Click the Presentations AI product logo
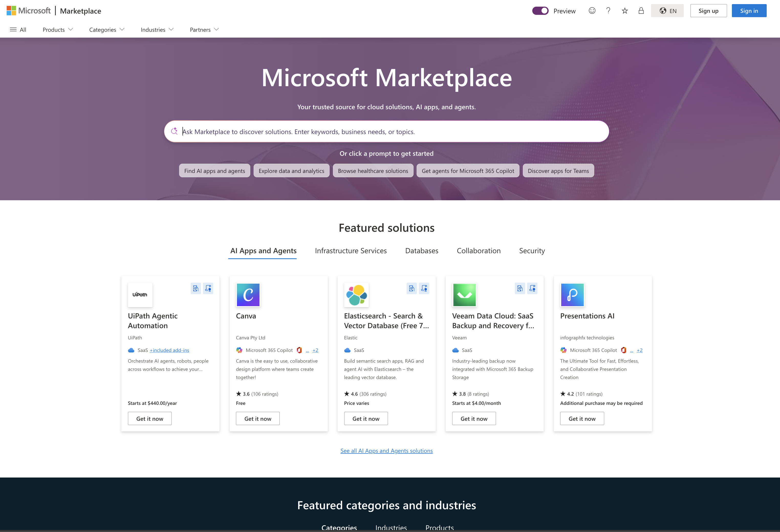The width and height of the screenshot is (780, 532). pos(572,295)
